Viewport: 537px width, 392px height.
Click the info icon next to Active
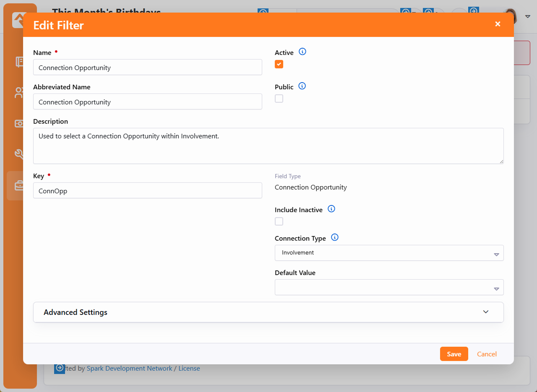coord(302,52)
